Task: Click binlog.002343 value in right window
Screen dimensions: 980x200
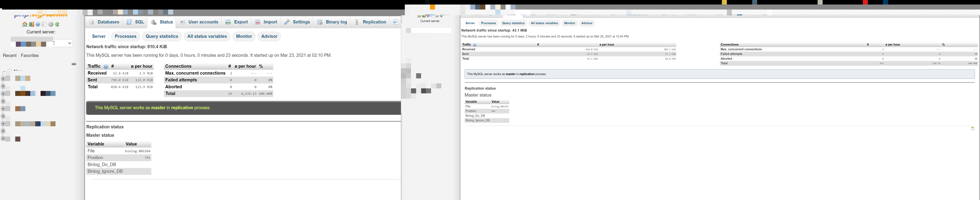Action: pos(500,107)
